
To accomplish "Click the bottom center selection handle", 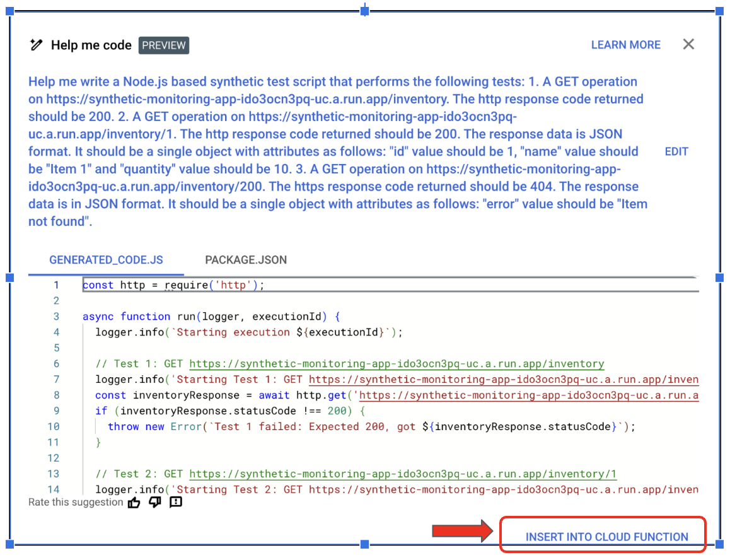I will tap(364, 544).
